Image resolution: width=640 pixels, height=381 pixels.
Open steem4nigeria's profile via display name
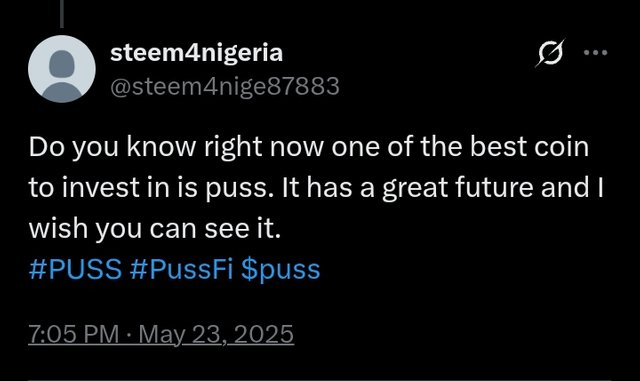[x=196, y=53]
